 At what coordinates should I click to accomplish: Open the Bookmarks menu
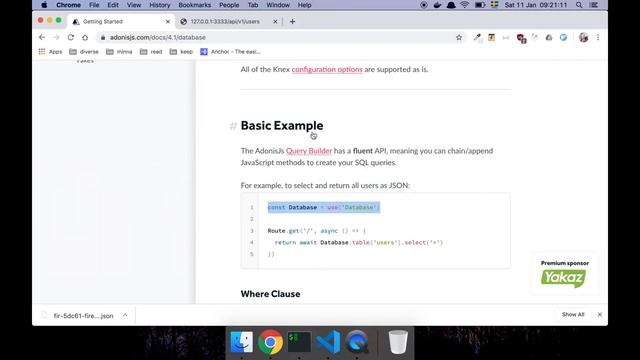click(194, 5)
